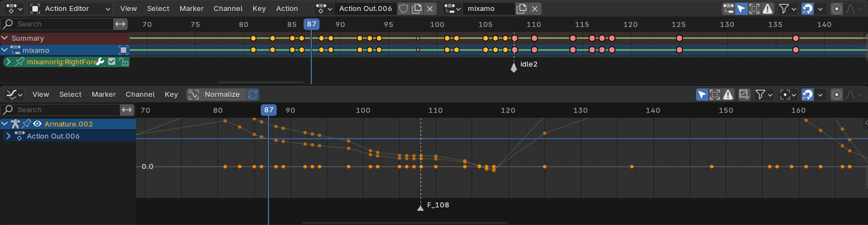The height and width of the screenshot is (225, 868).
Task: Toggle visibility eye on Armature.002
Action: (x=37, y=124)
